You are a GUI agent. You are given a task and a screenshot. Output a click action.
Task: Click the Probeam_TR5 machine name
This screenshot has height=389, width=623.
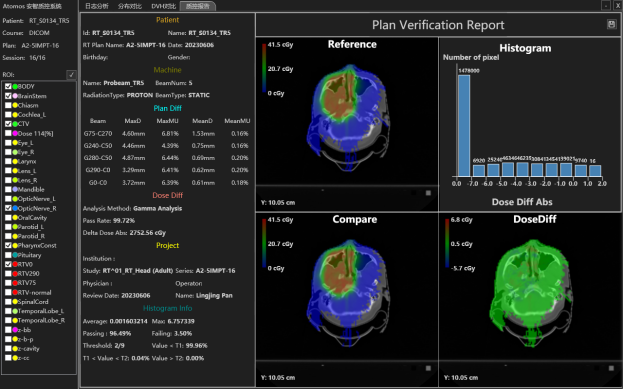tap(124, 83)
